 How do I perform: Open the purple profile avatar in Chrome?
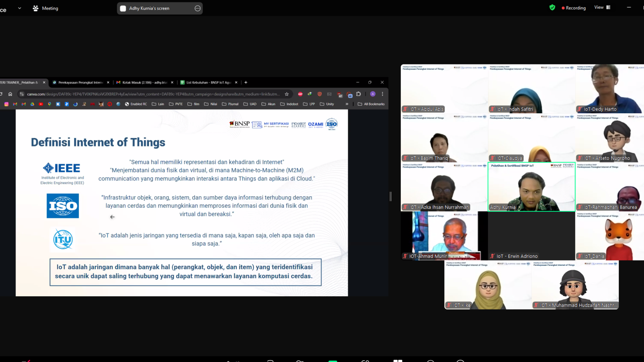(x=373, y=94)
